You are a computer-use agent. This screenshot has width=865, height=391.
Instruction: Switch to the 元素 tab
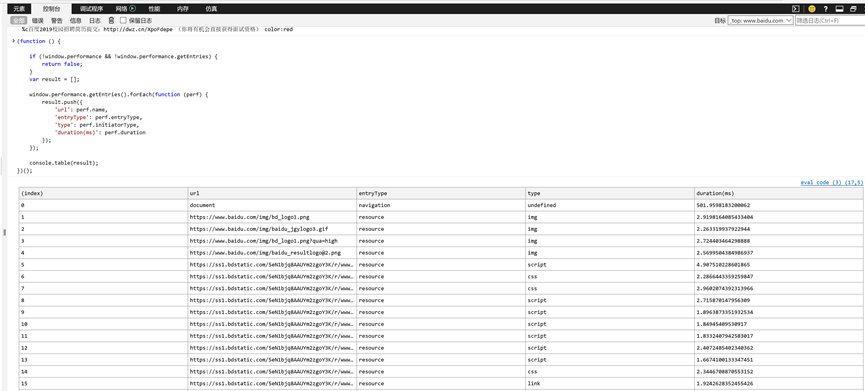(x=19, y=9)
